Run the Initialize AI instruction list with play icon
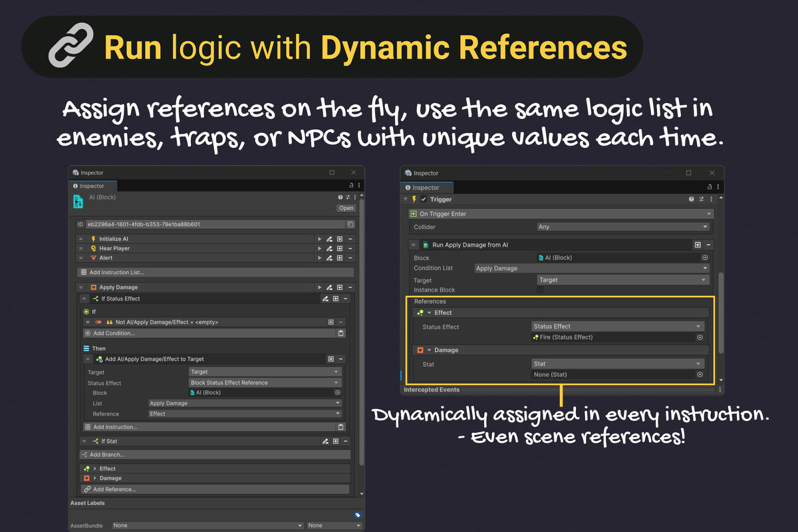 pos(319,239)
